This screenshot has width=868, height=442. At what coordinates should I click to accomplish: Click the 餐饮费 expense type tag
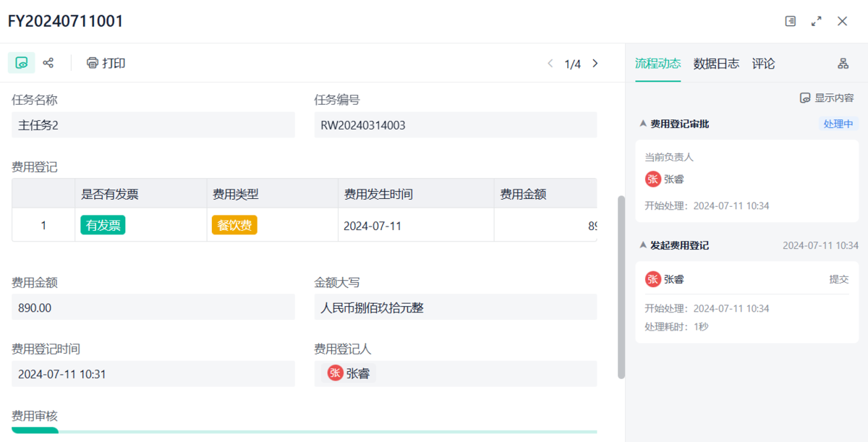click(x=234, y=225)
